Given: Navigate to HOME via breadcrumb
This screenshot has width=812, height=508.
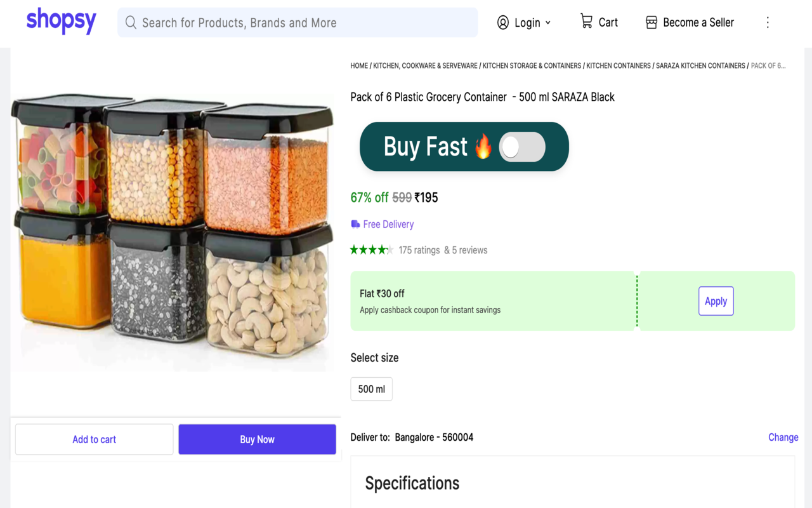Looking at the screenshot, I should pyautogui.click(x=359, y=65).
